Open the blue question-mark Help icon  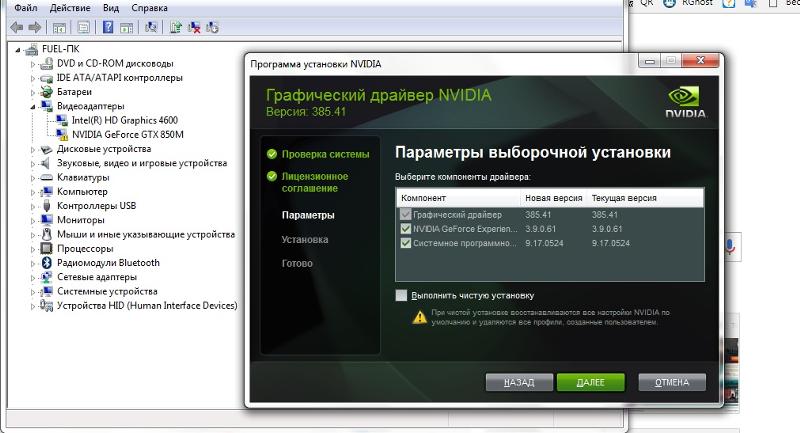pos(108,27)
